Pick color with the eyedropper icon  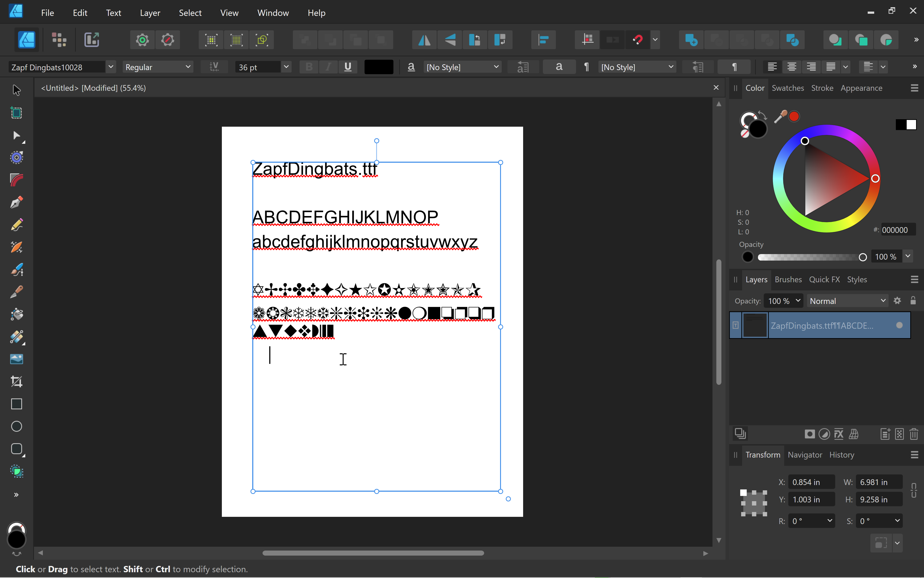[780, 117]
